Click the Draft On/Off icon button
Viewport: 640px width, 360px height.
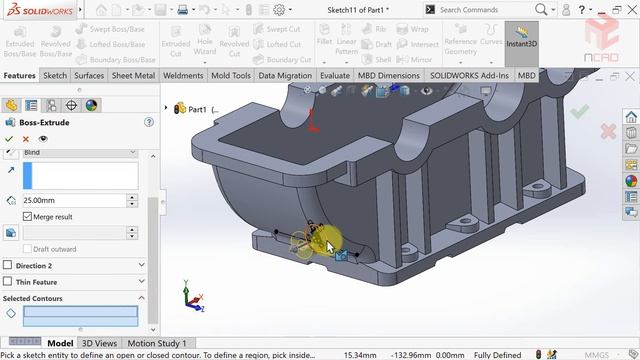coord(11,233)
